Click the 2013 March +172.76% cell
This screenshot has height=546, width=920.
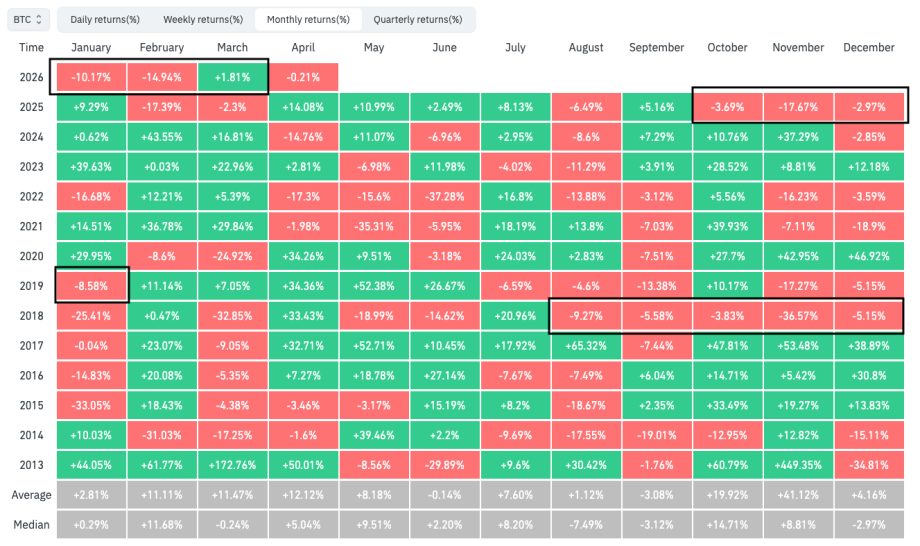tap(233, 464)
